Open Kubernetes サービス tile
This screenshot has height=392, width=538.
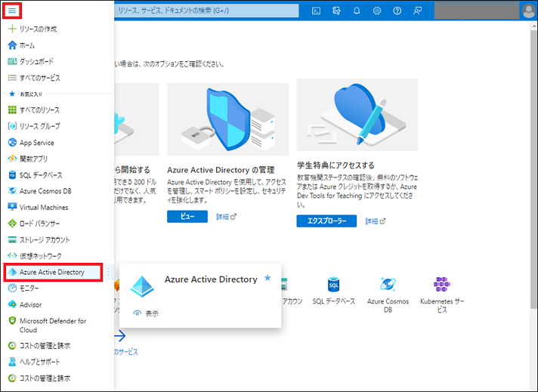(x=442, y=295)
